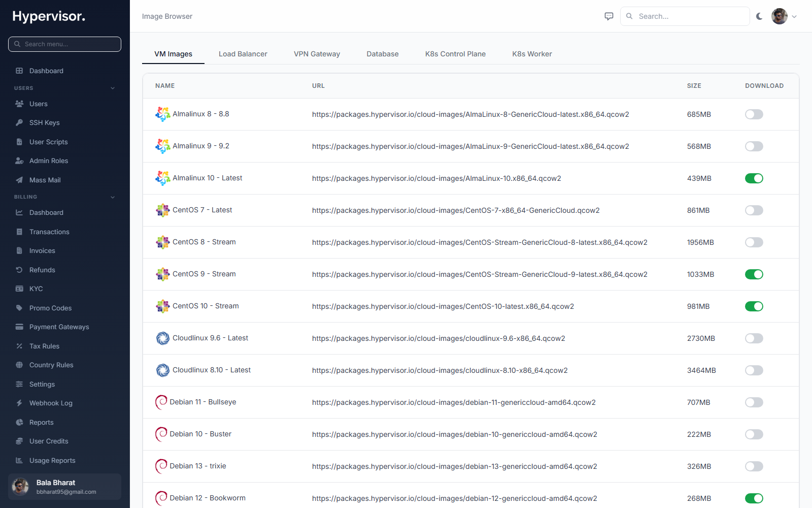Viewport: 812px width, 508px height.
Task: Click the KYC id card icon
Action: click(19, 289)
